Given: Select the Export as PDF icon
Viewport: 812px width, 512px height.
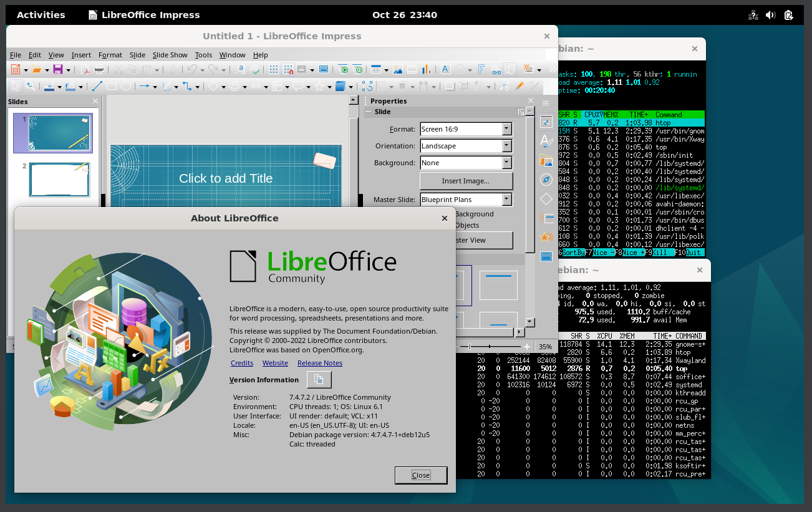Looking at the screenshot, I should pyautogui.click(x=86, y=69).
